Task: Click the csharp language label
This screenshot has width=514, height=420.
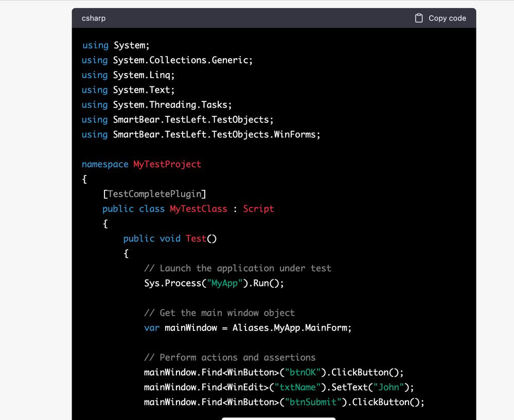Action: tap(94, 18)
